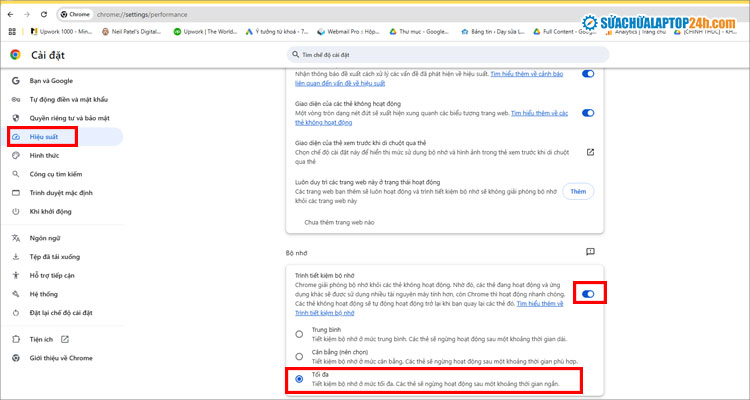The image size is (750, 400).
Task: Click the browser back arrow
Action: [9, 14]
